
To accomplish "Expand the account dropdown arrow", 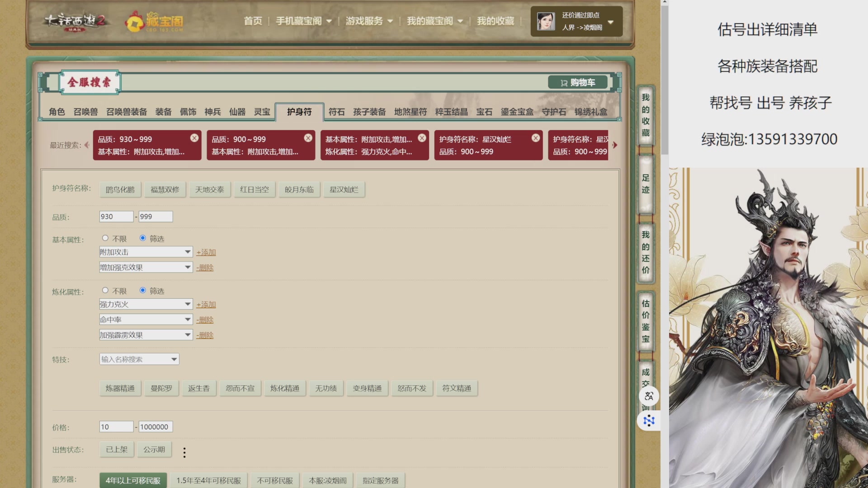I will click(x=611, y=22).
